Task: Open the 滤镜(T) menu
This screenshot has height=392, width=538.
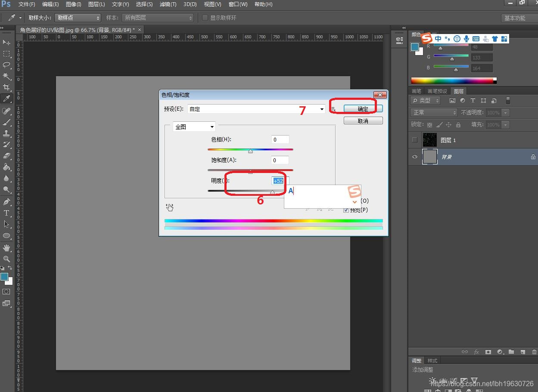Action: [x=168, y=4]
